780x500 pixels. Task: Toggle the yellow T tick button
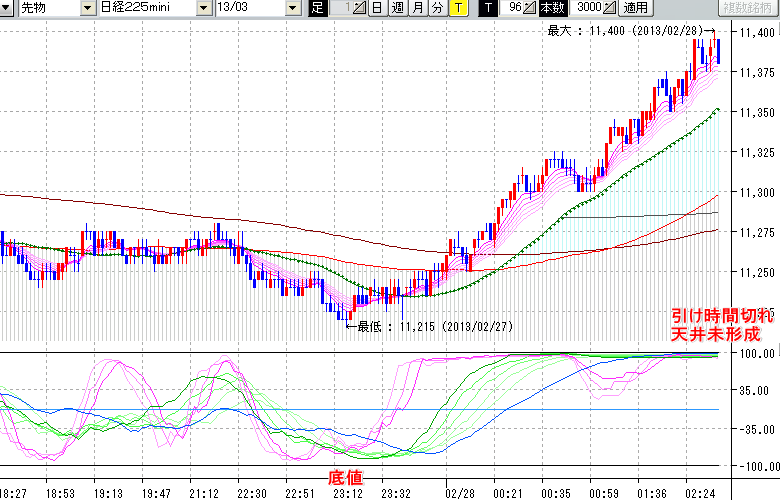[x=457, y=8]
